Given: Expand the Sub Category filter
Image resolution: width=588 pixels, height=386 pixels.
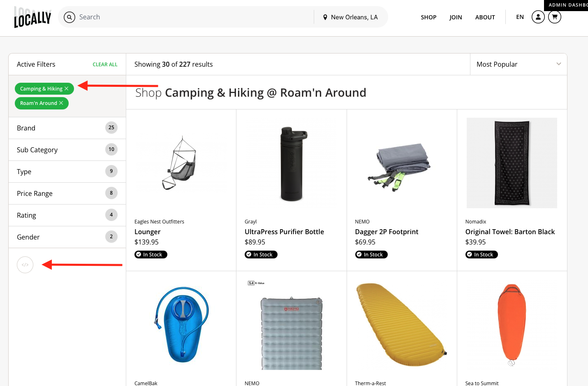Looking at the screenshot, I should click(67, 150).
